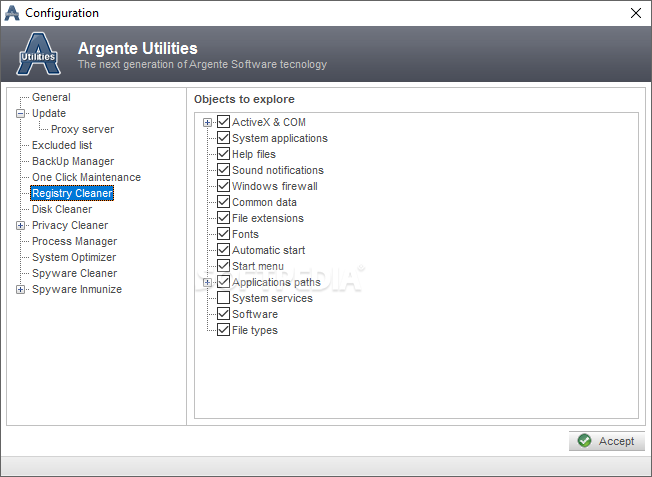Uncheck the Start menu checkbox

(223, 266)
